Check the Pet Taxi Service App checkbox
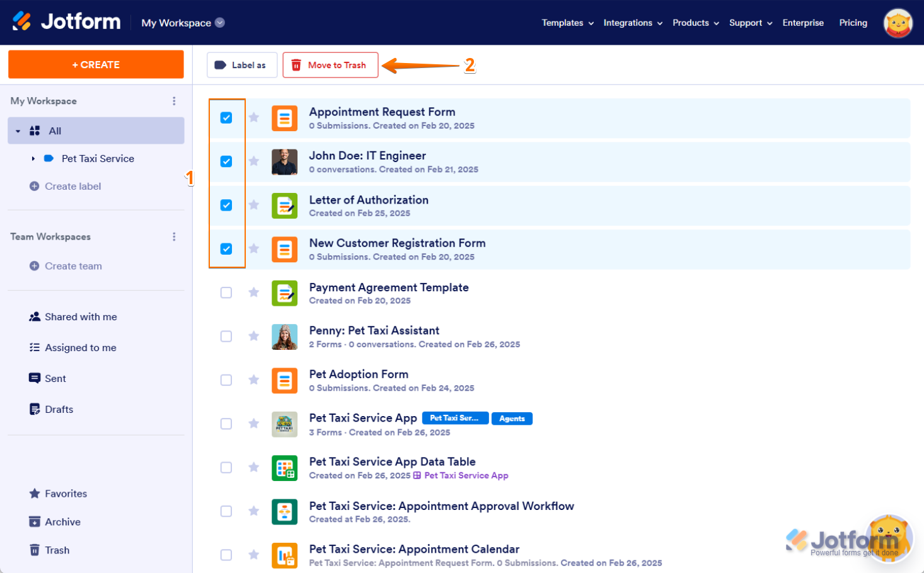The height and width of the screenshot is (573, 924). [226, 424]
